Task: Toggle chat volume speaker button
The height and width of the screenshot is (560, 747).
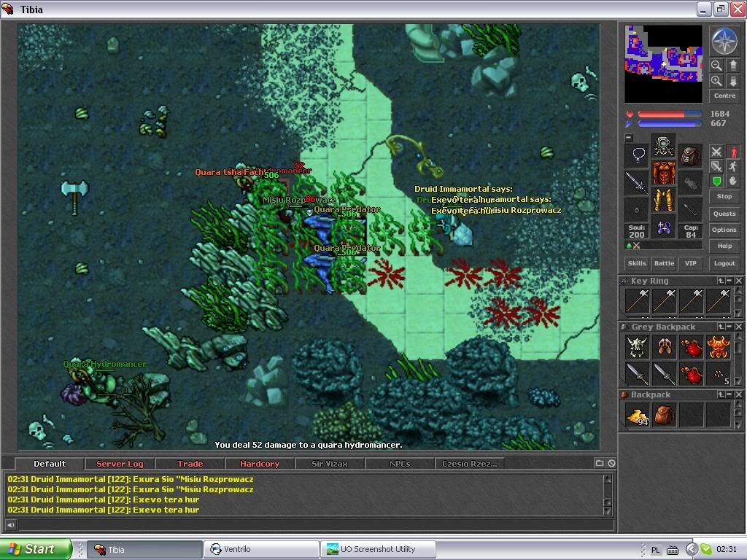Action: [10, 525]
